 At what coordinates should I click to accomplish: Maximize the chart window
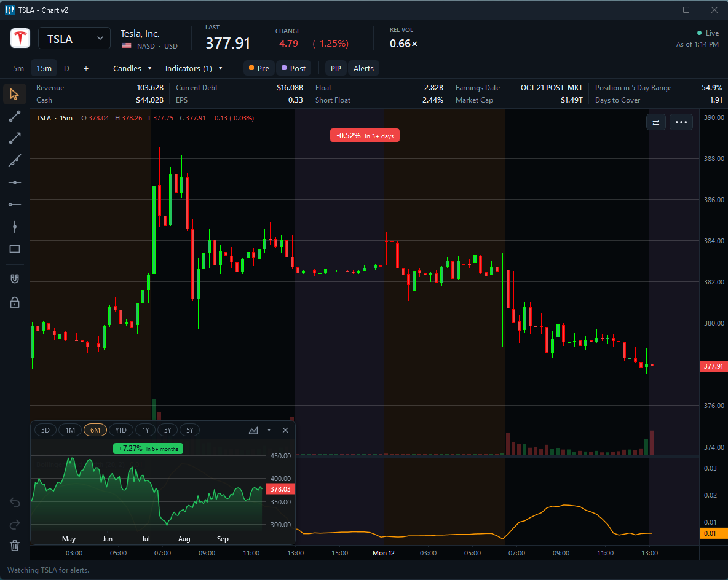pos(686,10)
